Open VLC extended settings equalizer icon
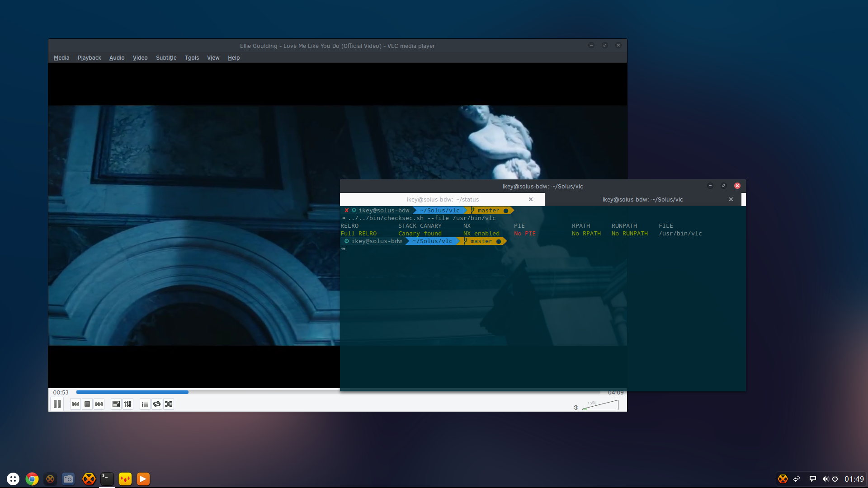 [128, 404]
